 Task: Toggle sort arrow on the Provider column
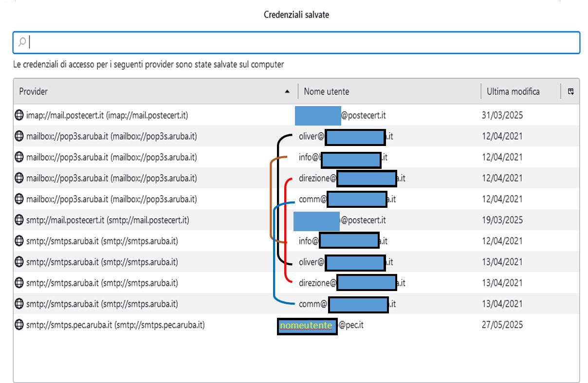click(287, 91)
